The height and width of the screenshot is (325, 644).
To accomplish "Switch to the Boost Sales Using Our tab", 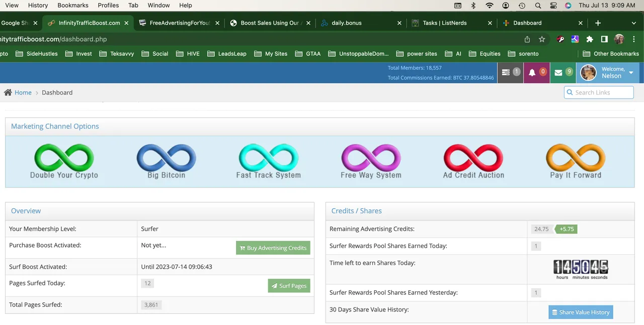I will [270, 23].
